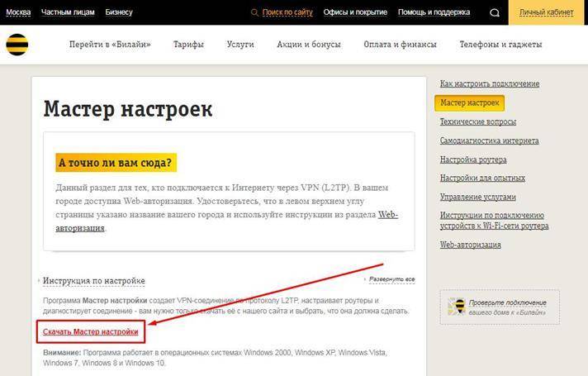Click Развернуть все expander
The image size is (588, 376).
coord(392,279)
